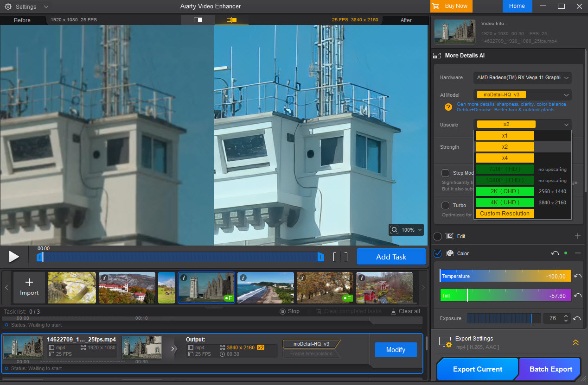Viewport: 588px width, 385px height.
Task: Select the split-view comparison mode icon
Action: point(198,20)
